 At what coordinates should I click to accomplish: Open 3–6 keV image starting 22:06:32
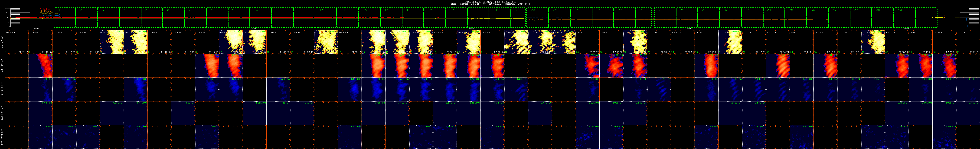(x=635, y=42)
